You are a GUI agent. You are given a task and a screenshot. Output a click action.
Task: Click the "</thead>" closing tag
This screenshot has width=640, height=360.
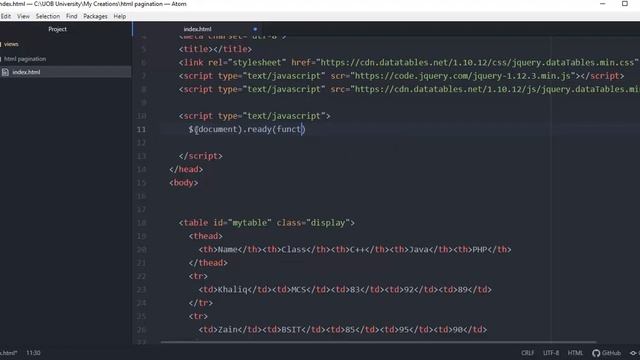(x=208, y=263)
